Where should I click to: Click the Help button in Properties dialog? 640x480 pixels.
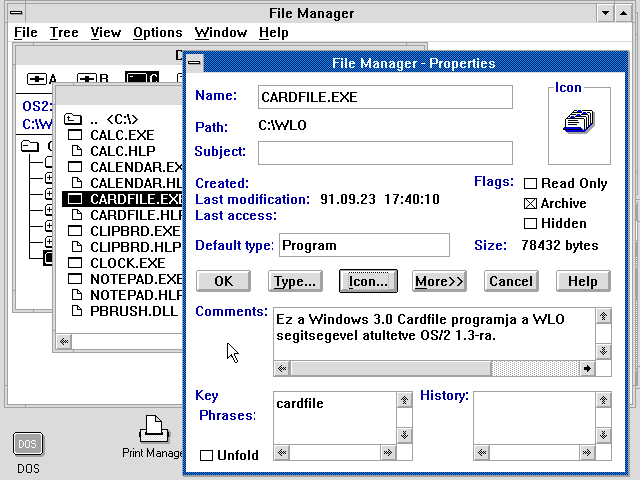point(583,281)
